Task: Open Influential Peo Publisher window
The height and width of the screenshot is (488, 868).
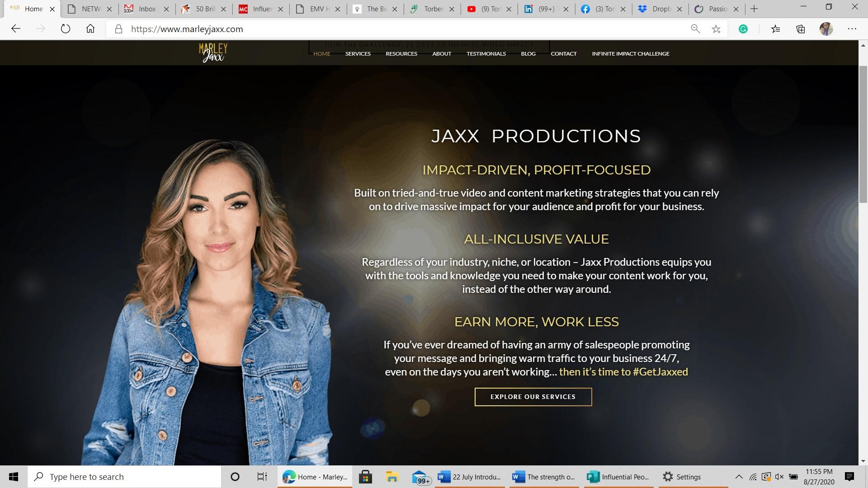Action: point(618,477)
